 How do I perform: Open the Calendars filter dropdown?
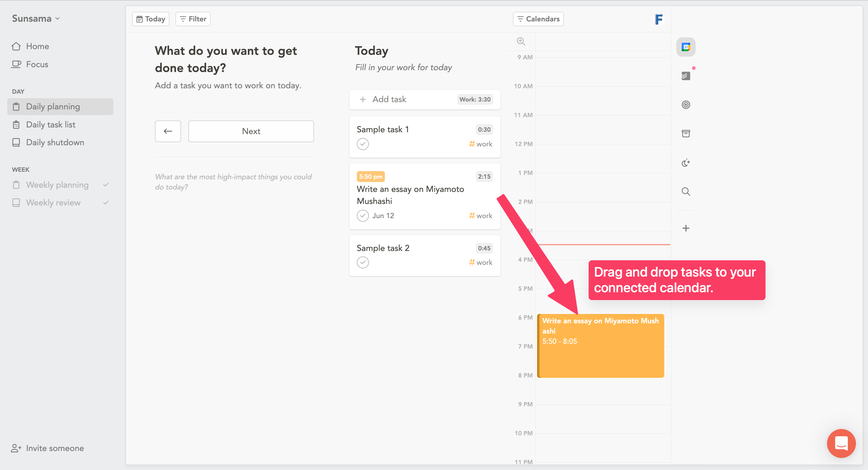538,19
